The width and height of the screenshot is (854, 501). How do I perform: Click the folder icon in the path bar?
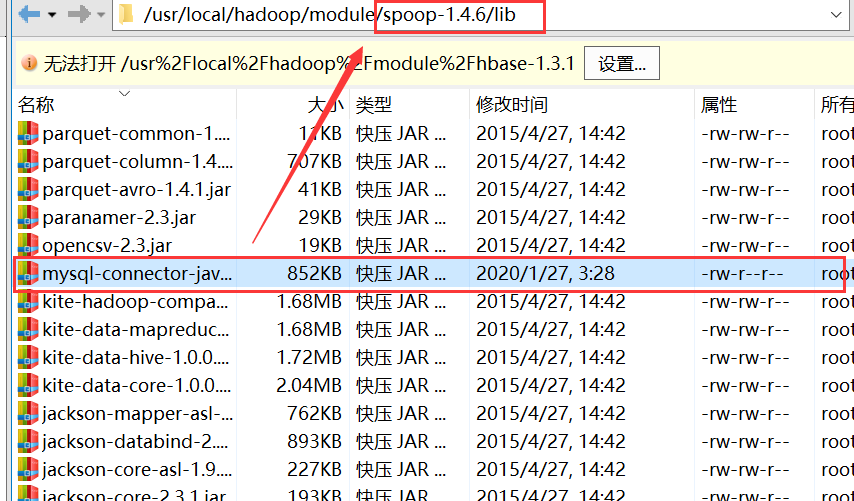point(127,15)
